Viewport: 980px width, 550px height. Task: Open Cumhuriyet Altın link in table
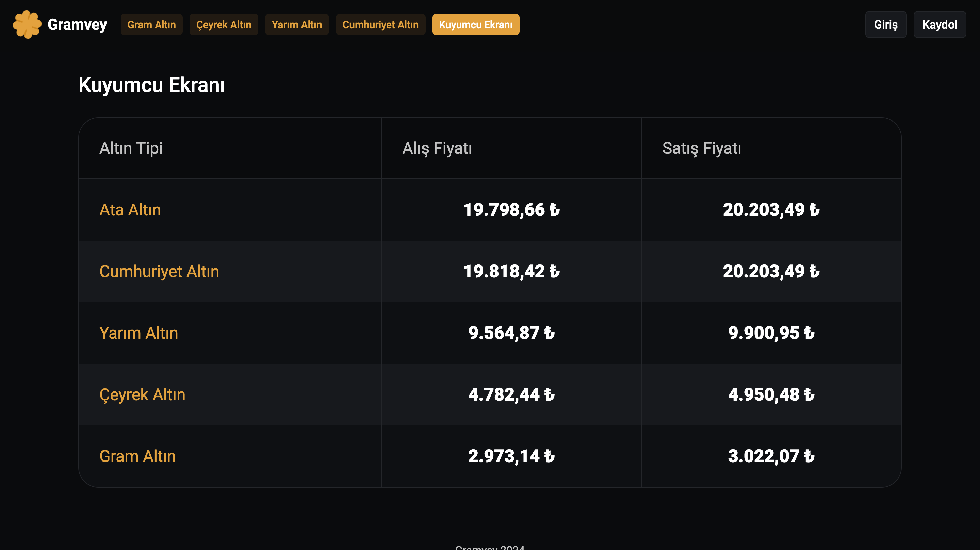click(159, 271)
